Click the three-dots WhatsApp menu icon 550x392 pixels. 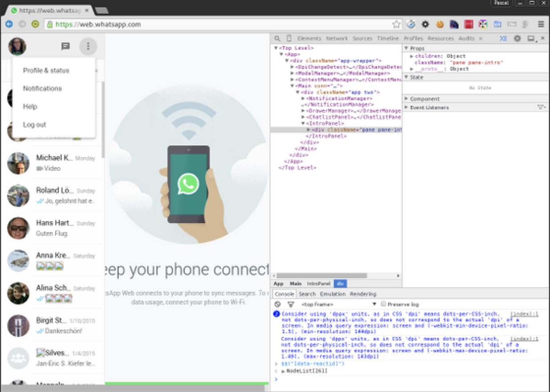coord(88,46)
